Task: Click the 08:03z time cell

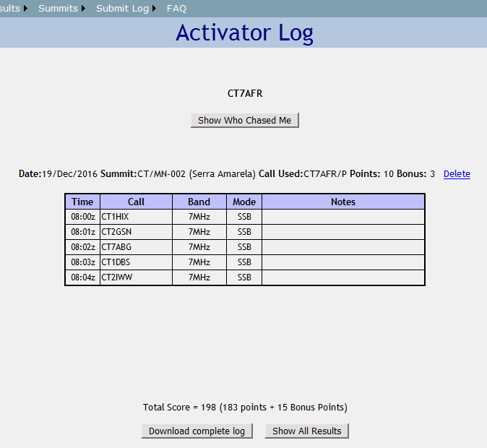Action: click(82, 262)
